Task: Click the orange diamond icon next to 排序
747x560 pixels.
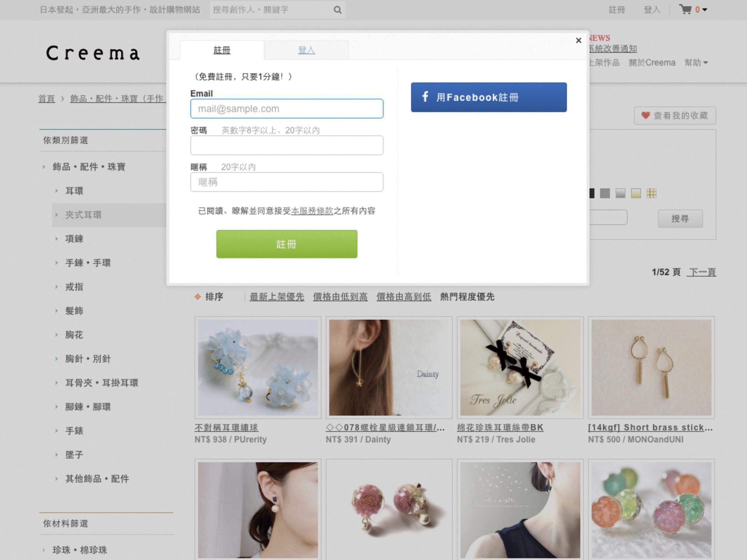Action: [197, 297]
